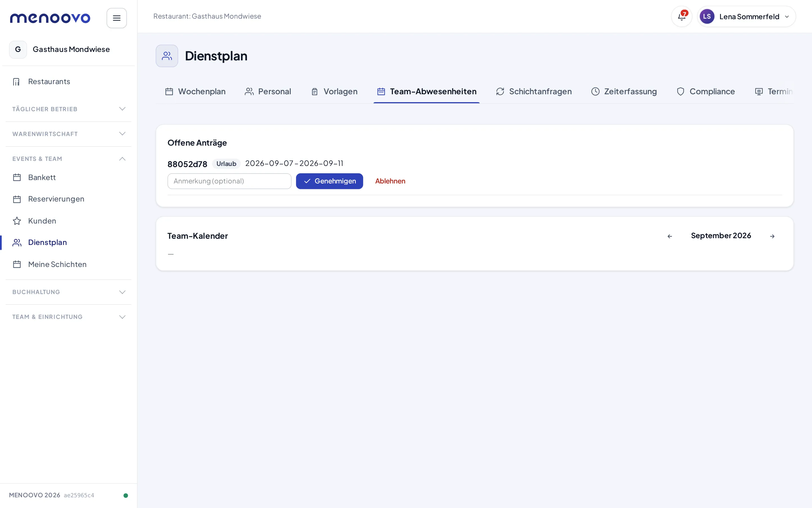
Task: Click the date range 2026-09-07 - 2026-09-11
Action: point(294,163)
